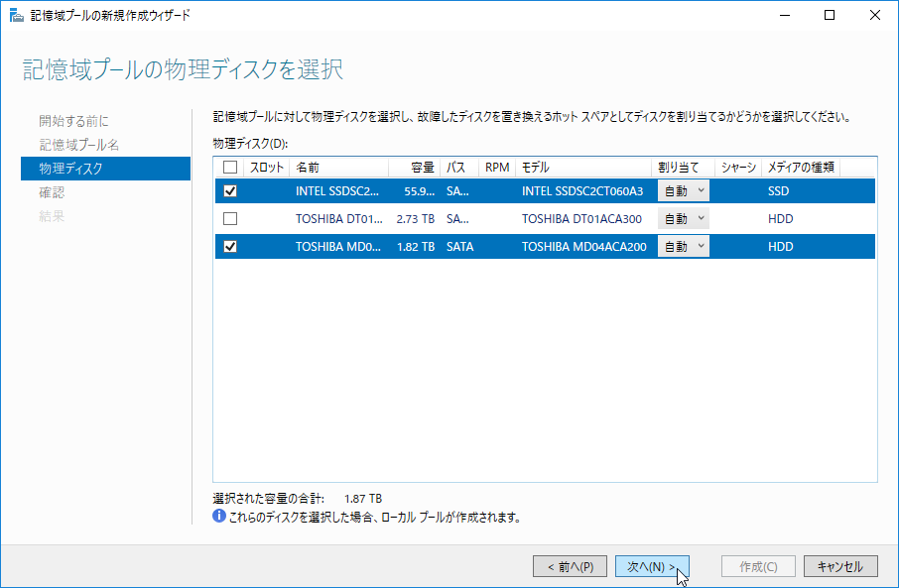
Task: Open the allocation dropdown for the TOSHIBA MD04ACA200 row
Action: [684, 247]
